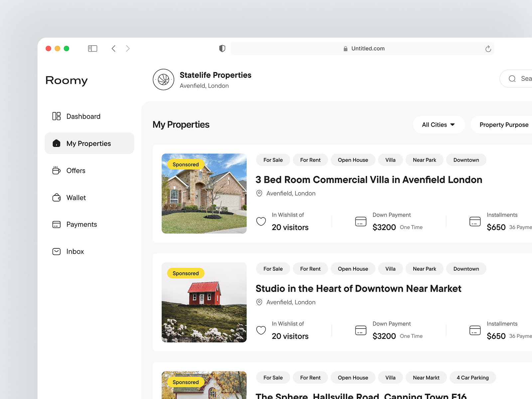Click the villa property thumbnail image
The height and width of the screenshot is (399, 532).
click(x=204, y=194)
